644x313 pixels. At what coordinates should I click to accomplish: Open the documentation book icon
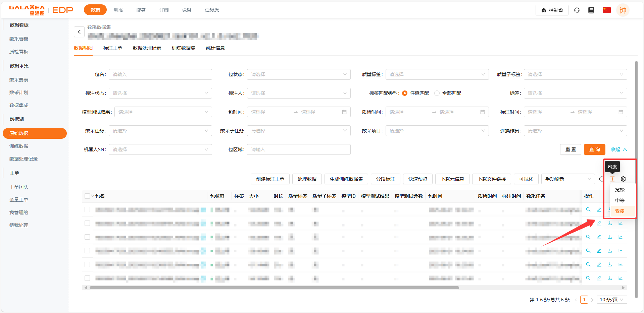[591, 10]
